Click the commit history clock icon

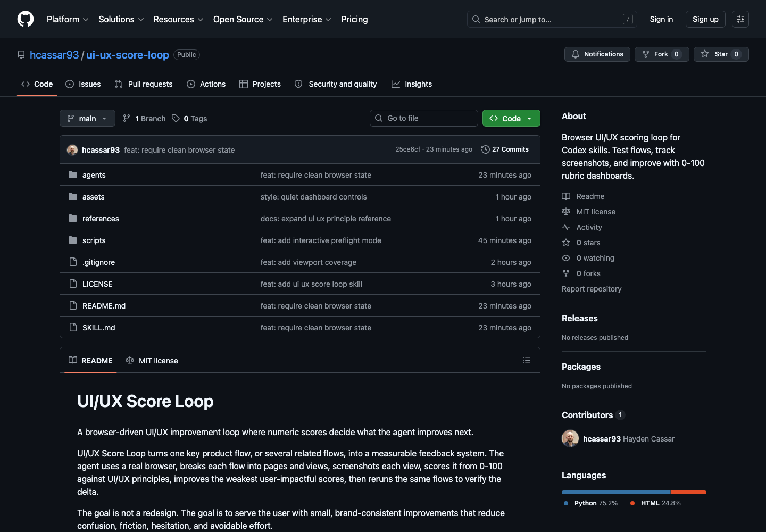click(485, 149)
